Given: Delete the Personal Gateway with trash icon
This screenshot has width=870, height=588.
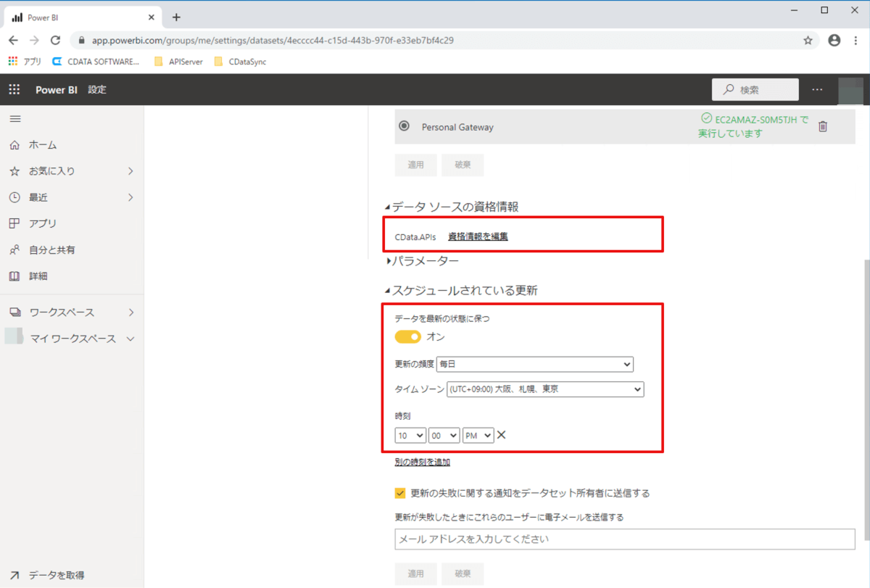Looking at the screenshot, I should pyautogui.click(x=823, y=126).
